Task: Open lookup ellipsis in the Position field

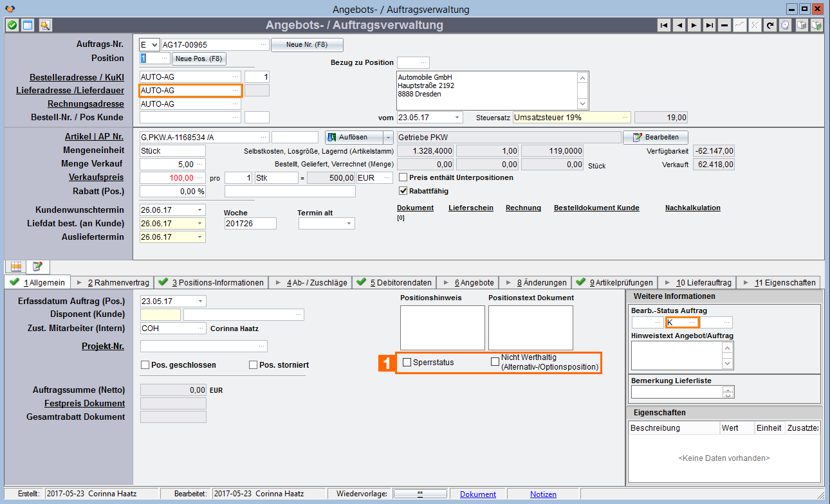Action: [164, 58]
